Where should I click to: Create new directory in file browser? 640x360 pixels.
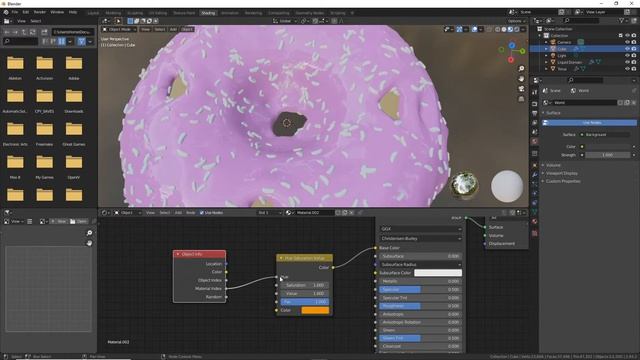pyautogui.click(x=44, y=31)
